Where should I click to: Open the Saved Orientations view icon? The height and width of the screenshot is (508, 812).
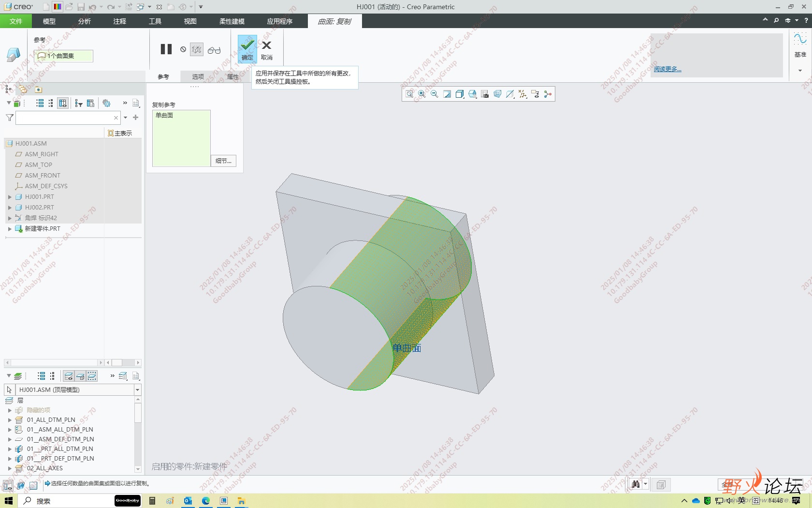coord(472,94)
